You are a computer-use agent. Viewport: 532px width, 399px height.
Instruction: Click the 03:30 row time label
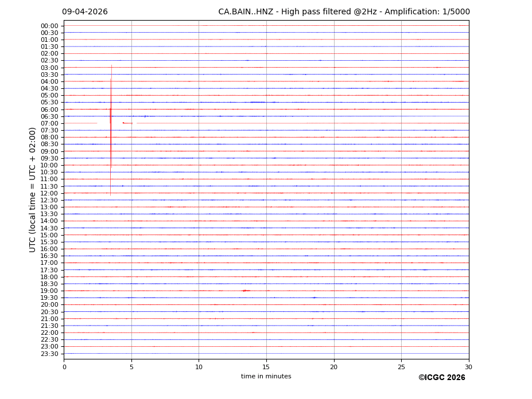(x=49, y=75)
